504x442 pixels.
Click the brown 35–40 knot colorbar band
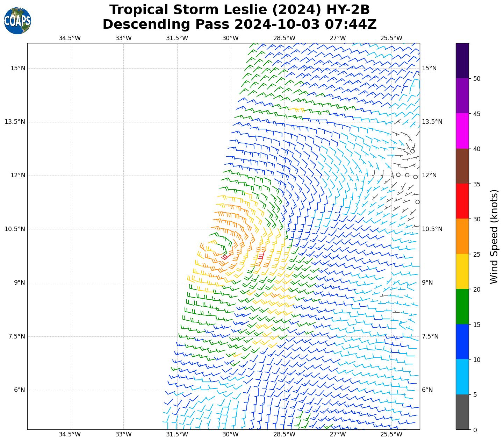coord(462,166)
